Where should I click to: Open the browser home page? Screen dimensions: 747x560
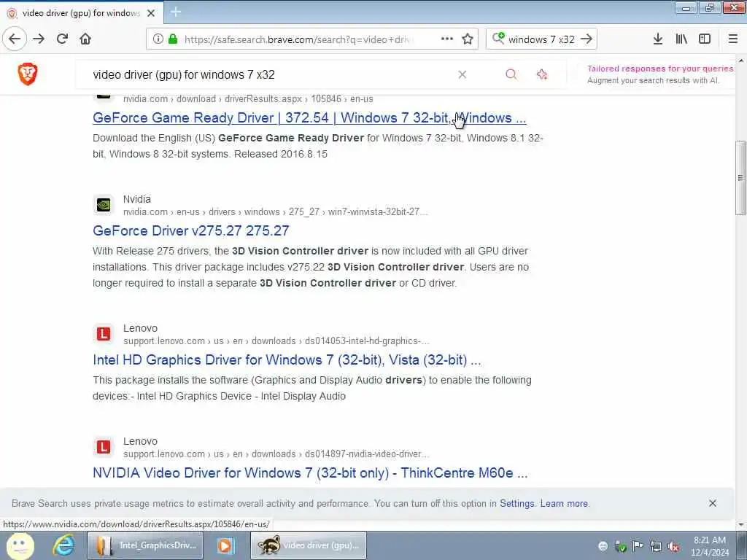coord(85,39)
